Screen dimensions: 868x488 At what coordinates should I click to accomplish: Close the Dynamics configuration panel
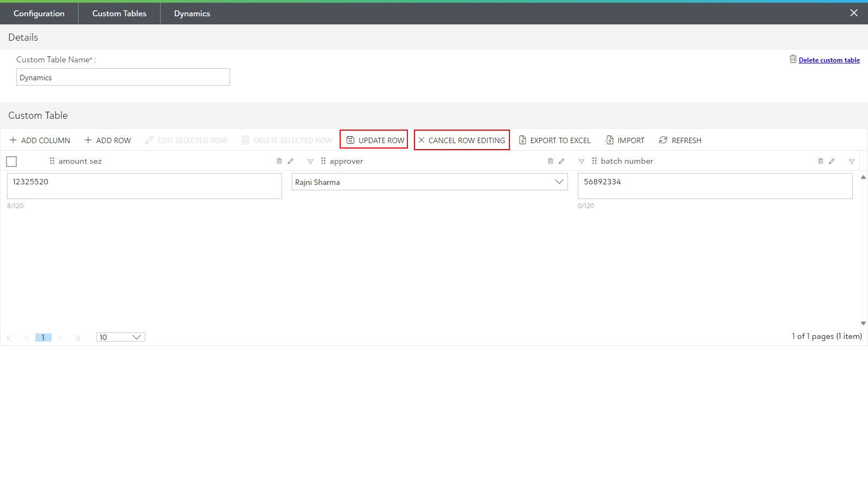(x=854, y=13)
